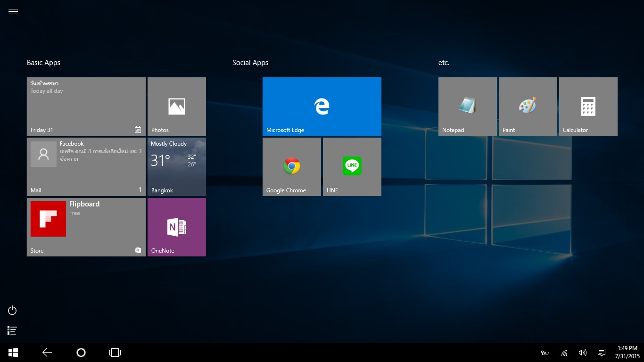Open the Bangkok weather tile
Image resolution: width=644 pixels, height=362 pixels.
(x=177, y=167)
